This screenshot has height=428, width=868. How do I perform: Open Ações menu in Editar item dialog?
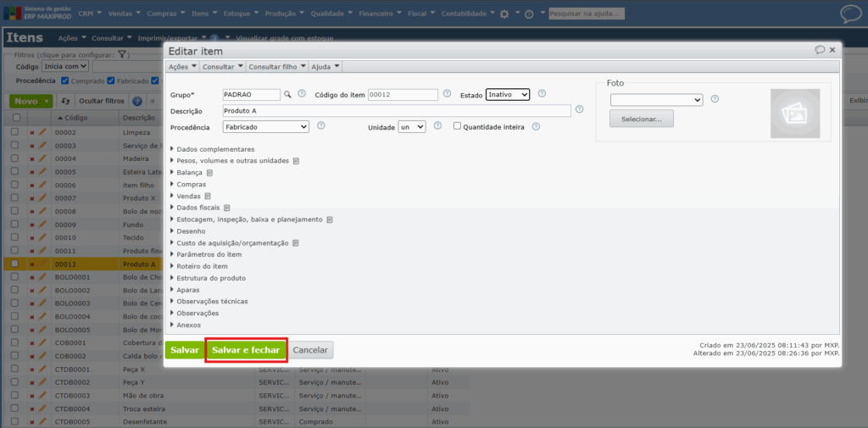(182, 66)
